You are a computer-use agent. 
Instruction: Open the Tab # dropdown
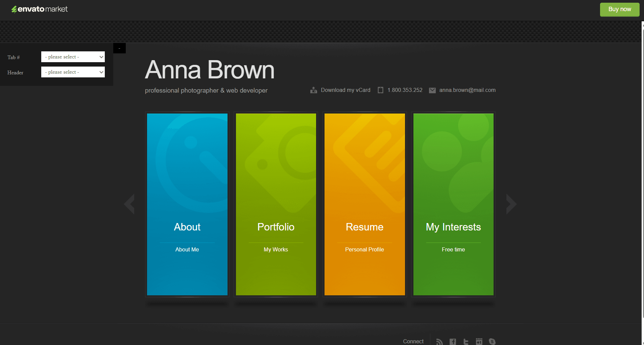[x=73, y=57]
